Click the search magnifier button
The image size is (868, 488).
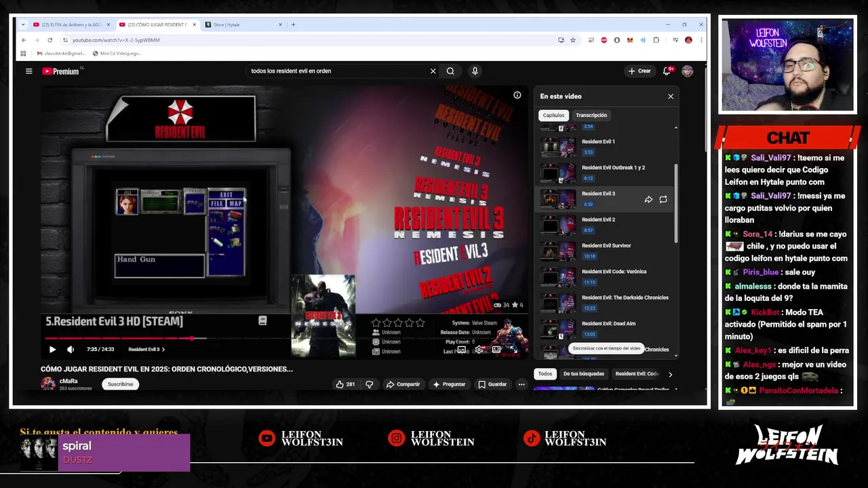(x=450, y=71)
